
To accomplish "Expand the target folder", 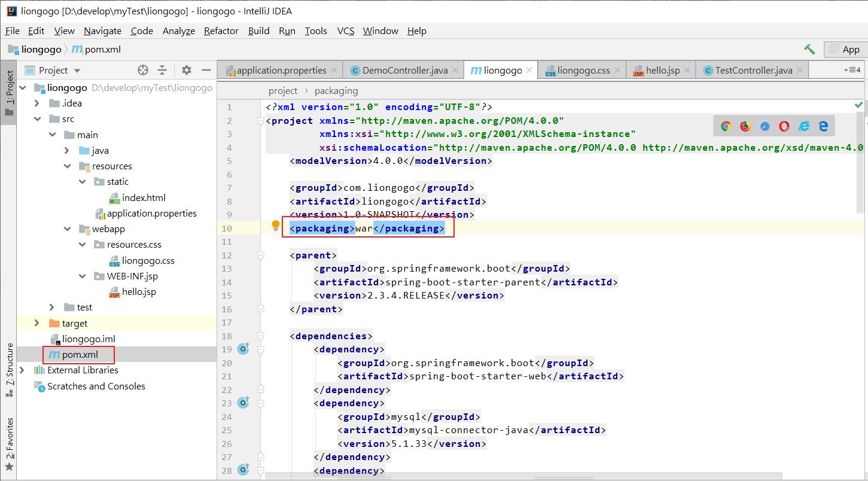I will 37,323.
